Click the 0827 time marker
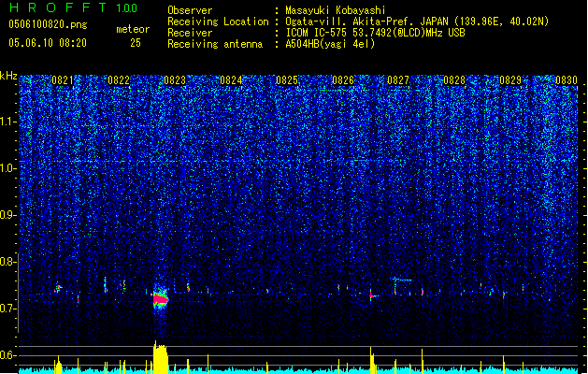Viewport: 588px width, 374px height. (x=398, y=80)
